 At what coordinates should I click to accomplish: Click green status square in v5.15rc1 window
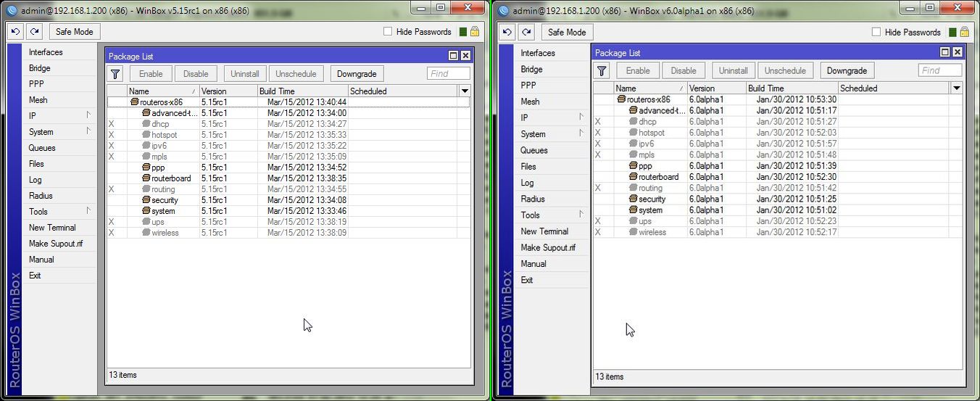pos(462,32)
